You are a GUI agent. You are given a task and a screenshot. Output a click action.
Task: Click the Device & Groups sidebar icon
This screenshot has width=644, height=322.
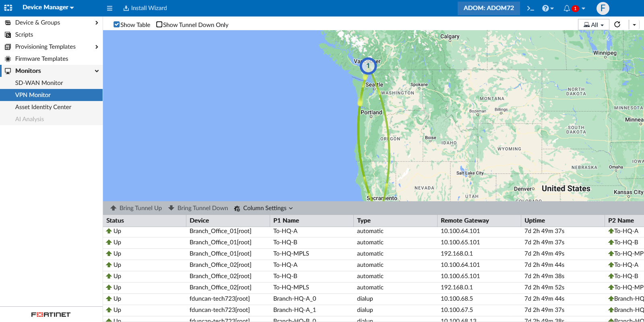coord(8,23)
